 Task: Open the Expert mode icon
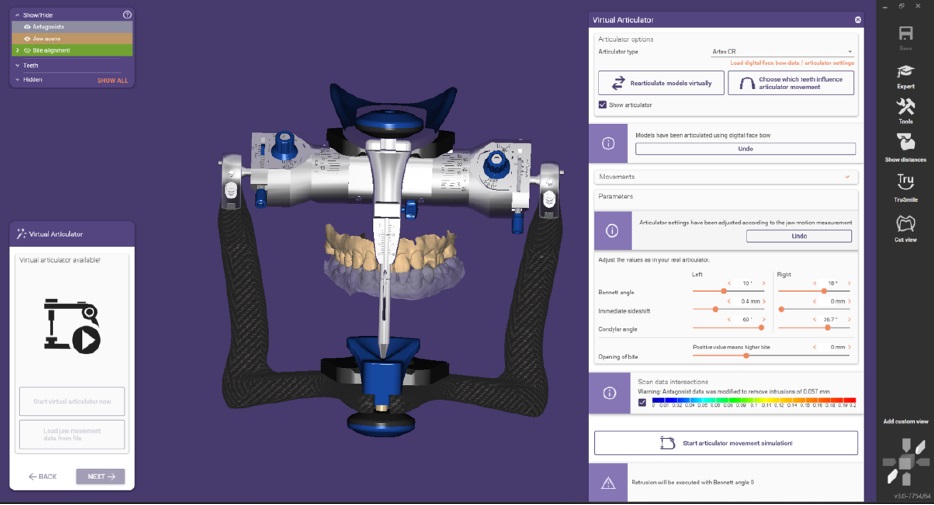[x=905, y=75]
